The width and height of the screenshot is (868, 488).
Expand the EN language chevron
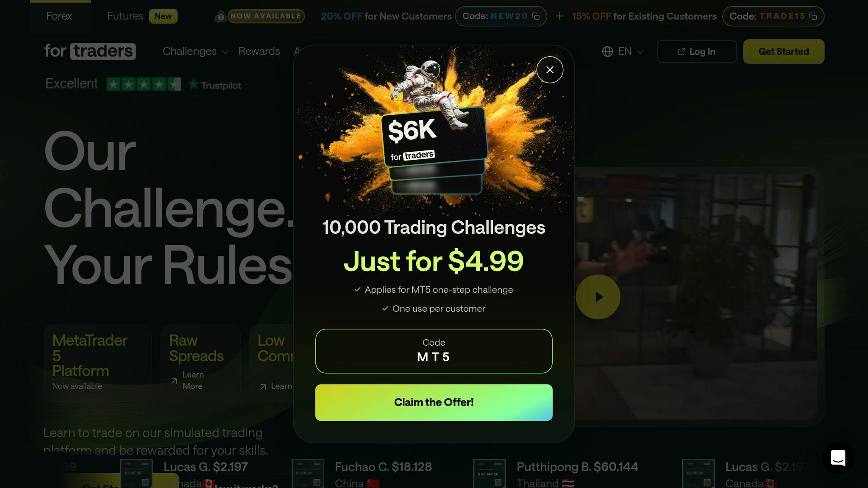640,52
